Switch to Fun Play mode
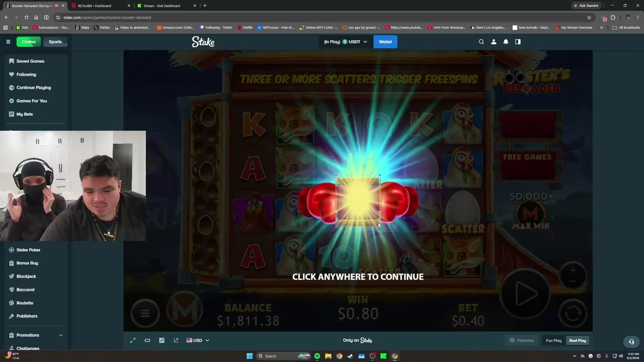The image size is (644, 362). tap(553, 340)
